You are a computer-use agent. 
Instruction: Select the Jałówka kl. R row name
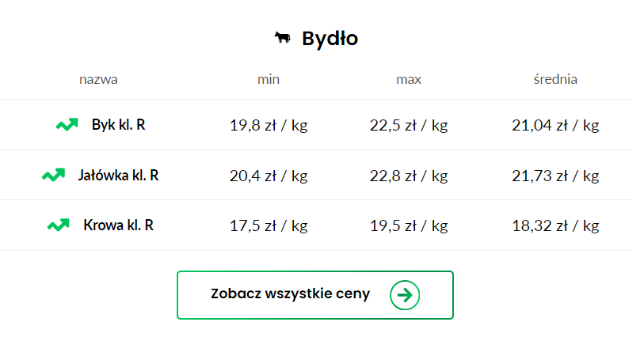tap(118, 176)
